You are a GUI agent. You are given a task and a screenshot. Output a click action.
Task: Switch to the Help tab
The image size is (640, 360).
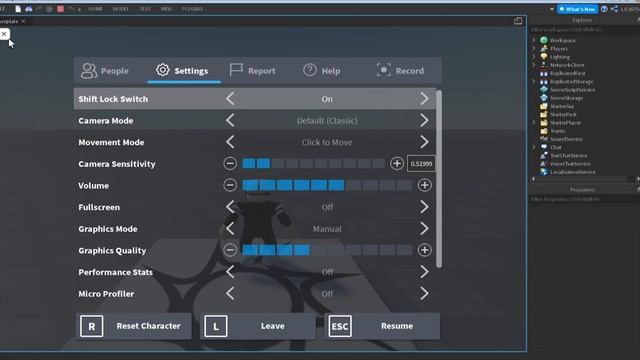coord(322,71)
